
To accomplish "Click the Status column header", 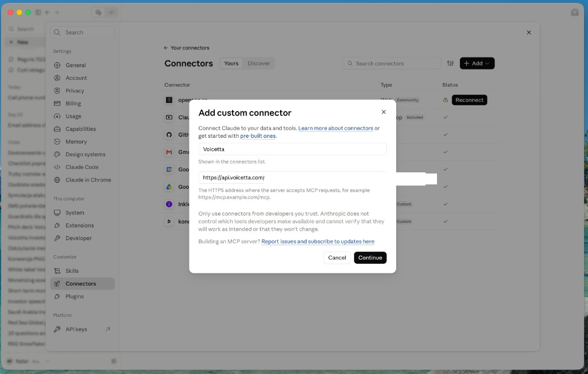I will tap(450, 85).
